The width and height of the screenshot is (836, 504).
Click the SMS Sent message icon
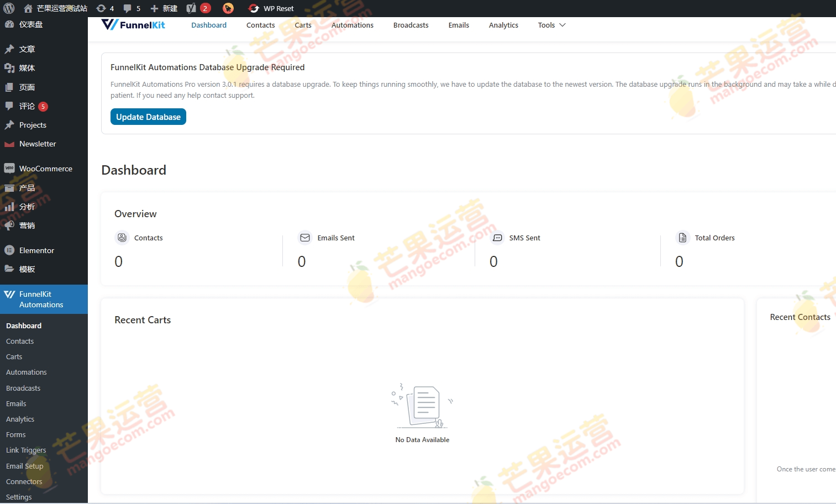[497, 238]
